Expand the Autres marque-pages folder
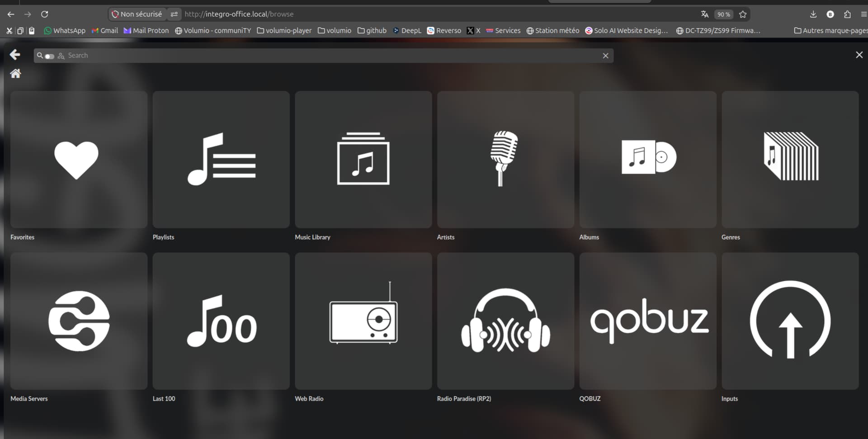868x439 pixels. pyautogui.click(x=831, y=30)
